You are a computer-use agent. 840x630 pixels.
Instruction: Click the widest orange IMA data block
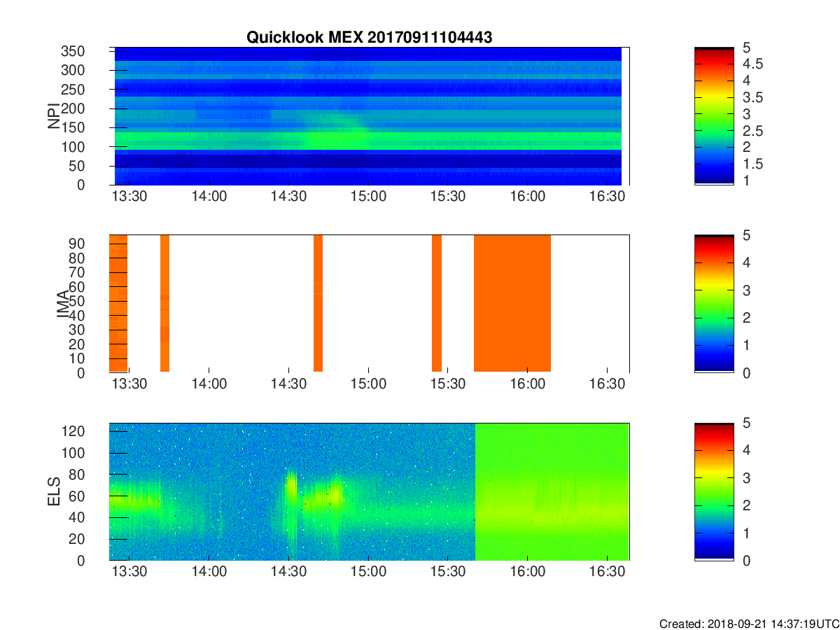[512, 303]
